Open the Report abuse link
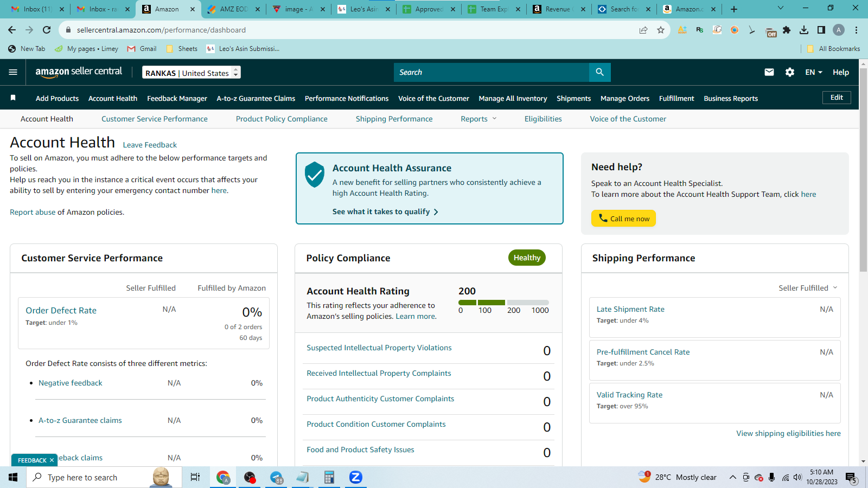Viewport: 868px width, 488px height. [x=33, y=212]
